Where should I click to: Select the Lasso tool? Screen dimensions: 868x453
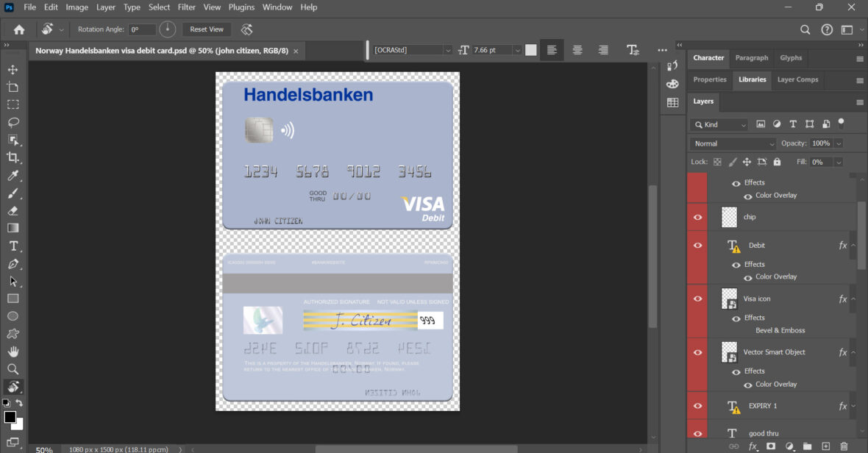point(12,122)
